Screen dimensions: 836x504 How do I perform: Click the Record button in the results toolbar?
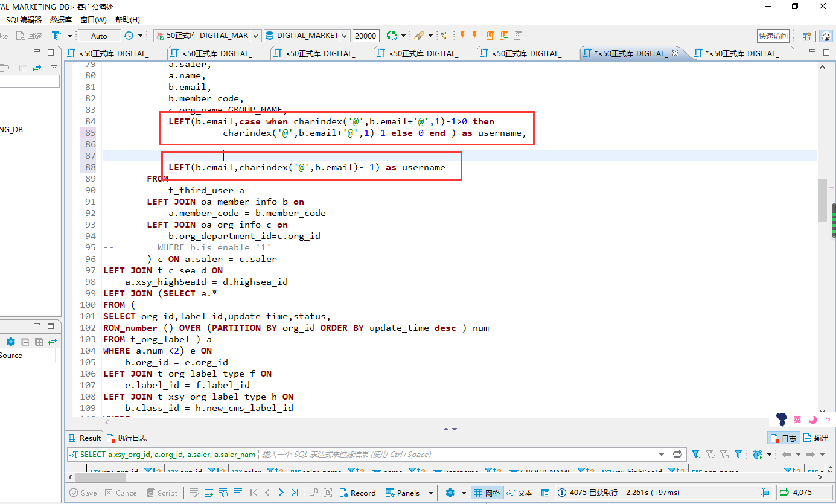click(x=357, y=493)
